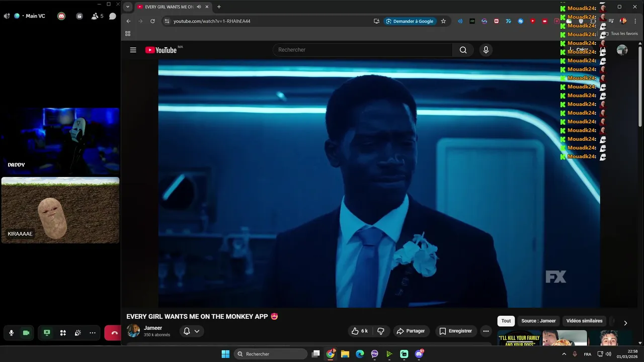The image size is (644, 362).
Task: Open the tab search dropdown in Chrome
Action: pos(128,7)
